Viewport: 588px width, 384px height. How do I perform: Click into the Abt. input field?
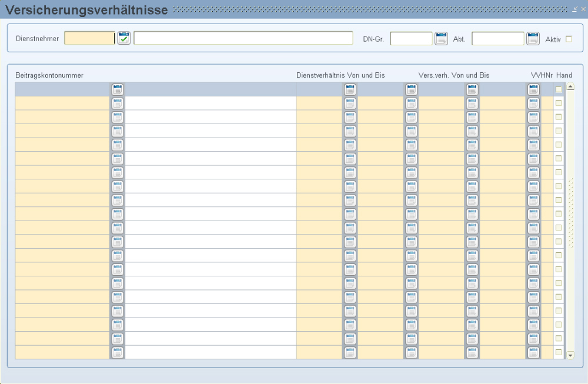point(497,39)
